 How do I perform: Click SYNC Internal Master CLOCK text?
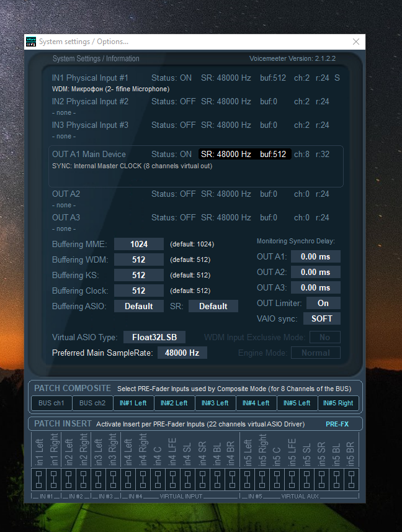click(132, 166)
